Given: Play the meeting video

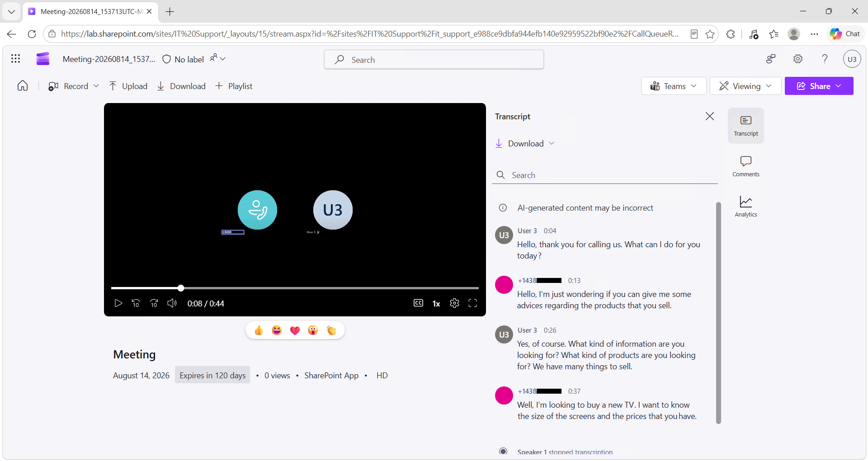Looking at the screenshot, I should click(x=118, y=303).
